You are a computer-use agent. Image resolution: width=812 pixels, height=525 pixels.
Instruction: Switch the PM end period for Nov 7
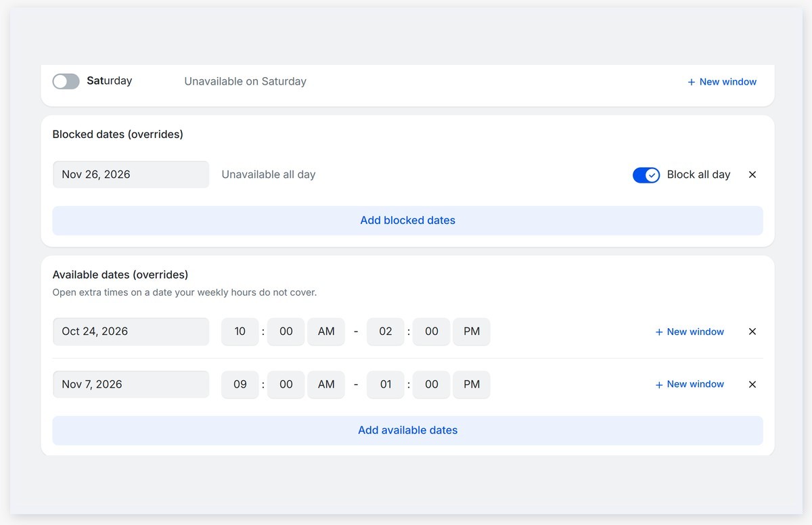pyautogui.click(x=472, y=384)
